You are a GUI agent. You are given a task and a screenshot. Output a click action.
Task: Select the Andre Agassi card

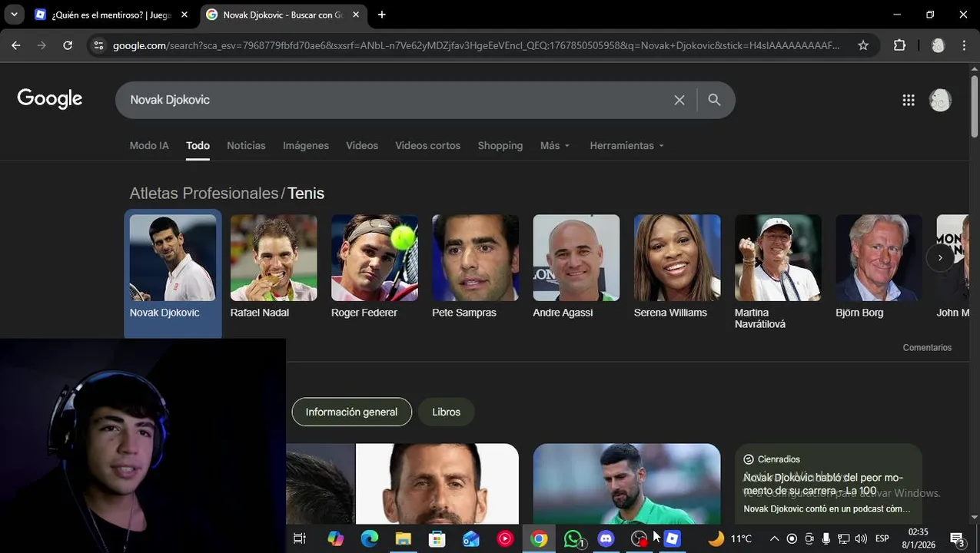coord(576,267)
